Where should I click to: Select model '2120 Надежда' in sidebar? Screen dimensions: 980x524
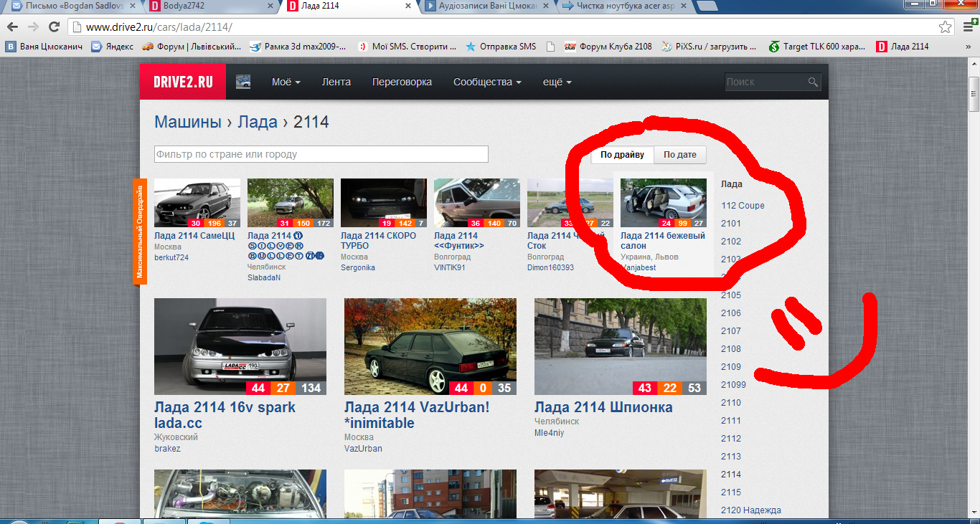751,510
